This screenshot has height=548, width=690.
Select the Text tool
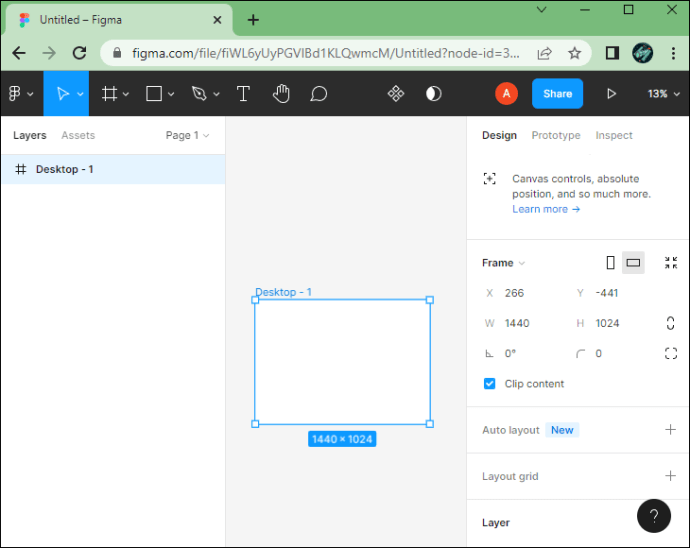pyautogui.click(x=243, y=93)
